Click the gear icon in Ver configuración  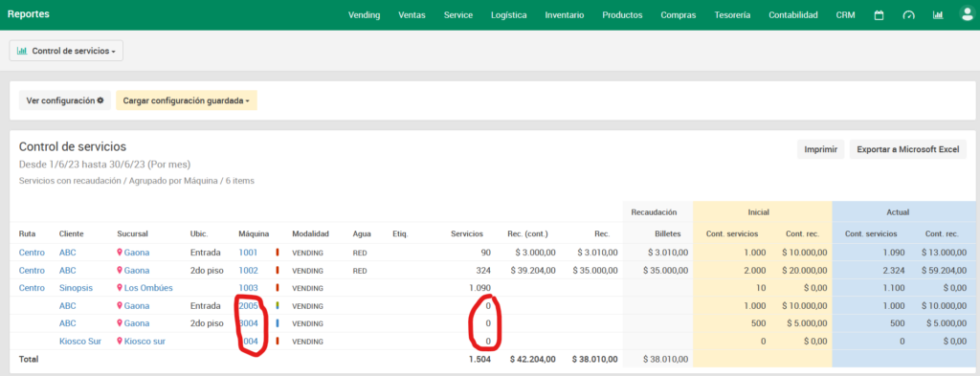click(x=100, y=100)
